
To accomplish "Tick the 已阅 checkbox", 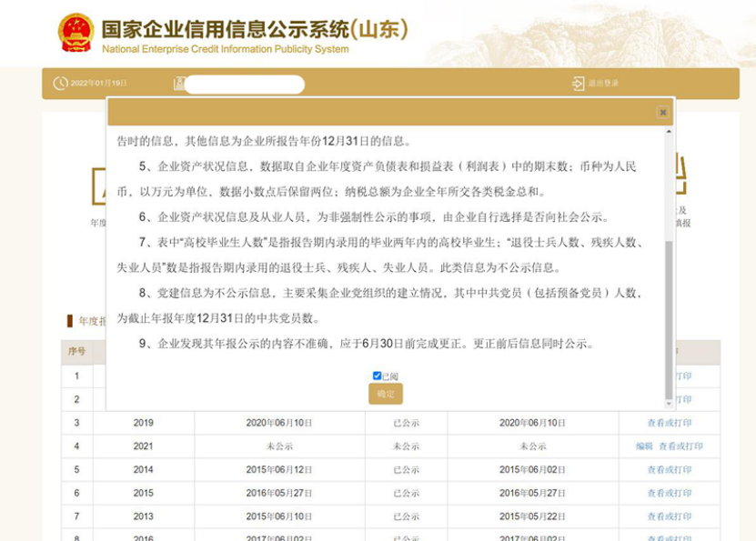I will click(377, 376).
